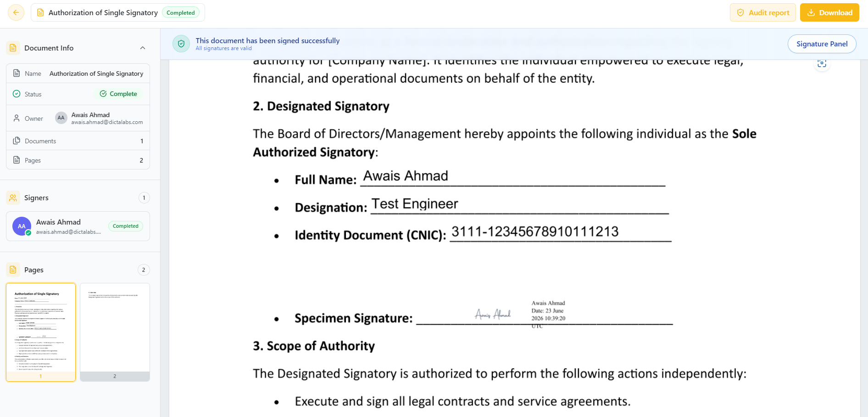Click the Owner row person icon
868x417 pixels.
pyautogui.click(x=17, y=118)
